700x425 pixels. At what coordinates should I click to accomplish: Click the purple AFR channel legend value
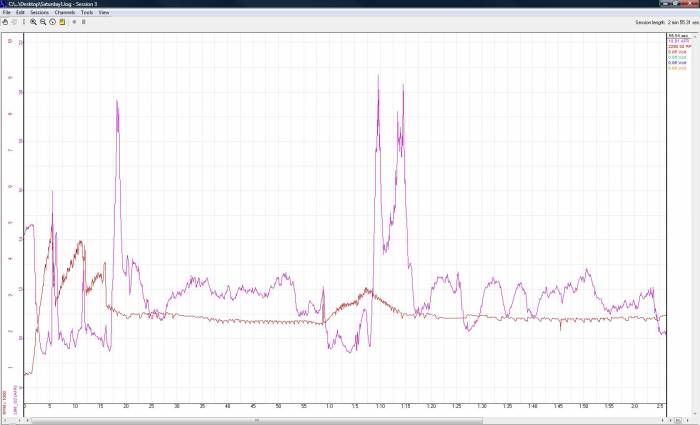click(x=679, y=41)
